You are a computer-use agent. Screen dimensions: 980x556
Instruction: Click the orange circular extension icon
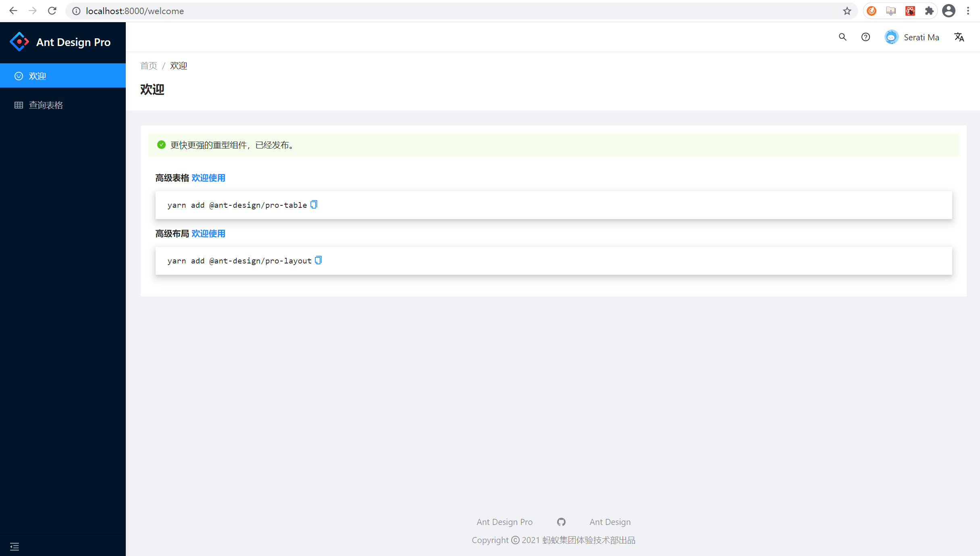click(x=871, y=11)
